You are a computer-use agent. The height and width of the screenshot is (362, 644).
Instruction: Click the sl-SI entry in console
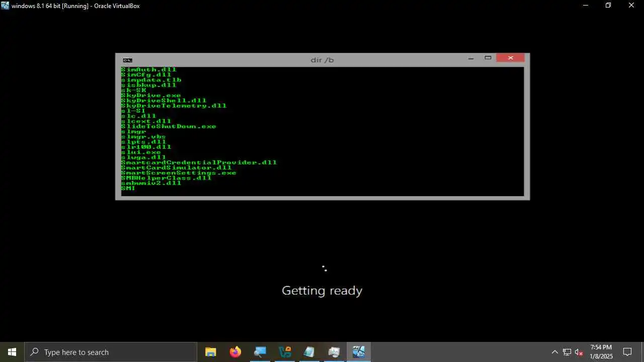(x=133, y=111)
